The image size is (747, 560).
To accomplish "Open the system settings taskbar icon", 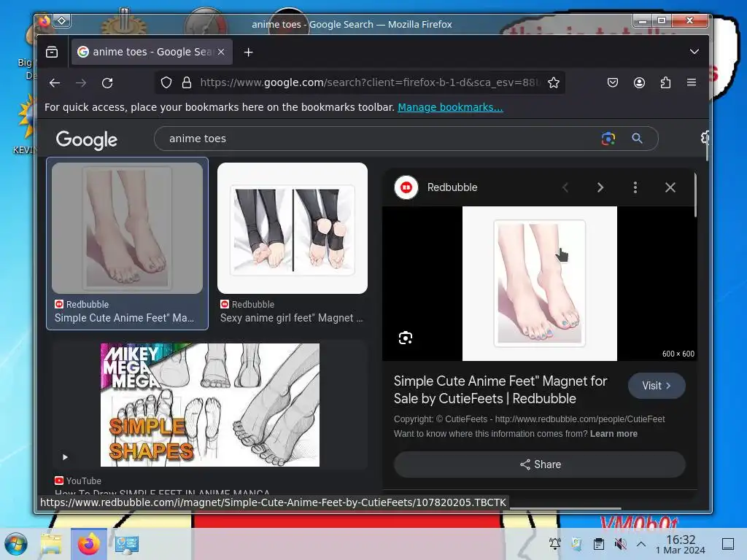I will point(127,544).
